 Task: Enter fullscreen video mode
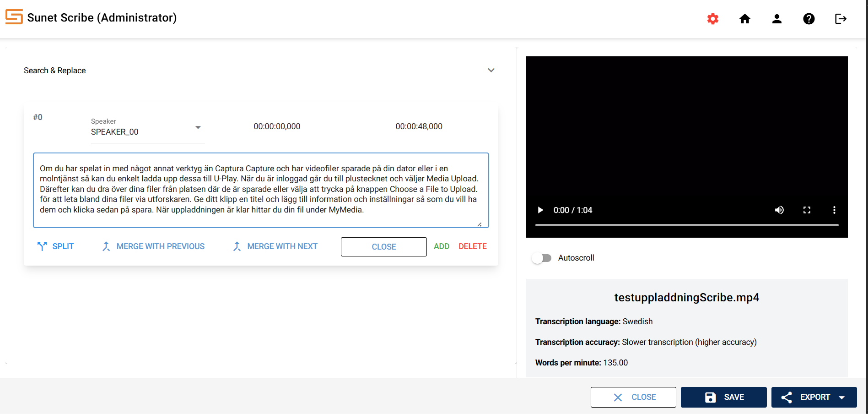[807, 210]
